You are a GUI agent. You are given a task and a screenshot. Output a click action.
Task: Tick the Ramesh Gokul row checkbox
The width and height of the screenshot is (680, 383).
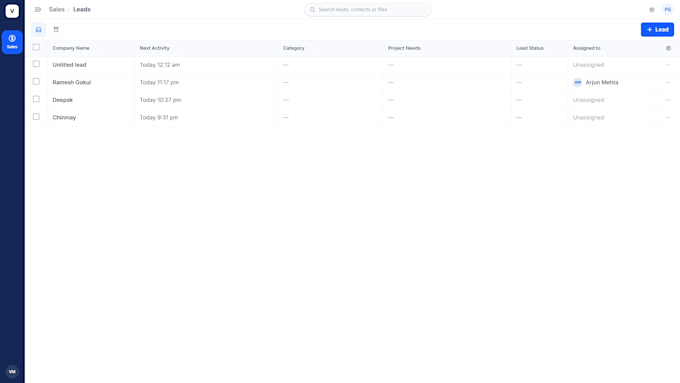coord(36,82)
